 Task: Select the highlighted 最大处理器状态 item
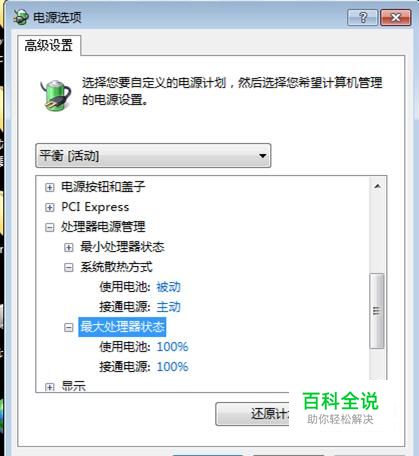(122, 327)
